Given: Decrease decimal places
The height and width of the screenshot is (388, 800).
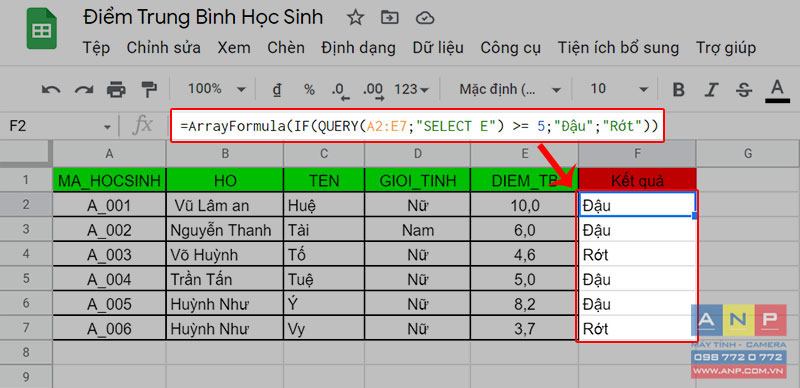Looking at the screenshot, I should click(340, 91).
